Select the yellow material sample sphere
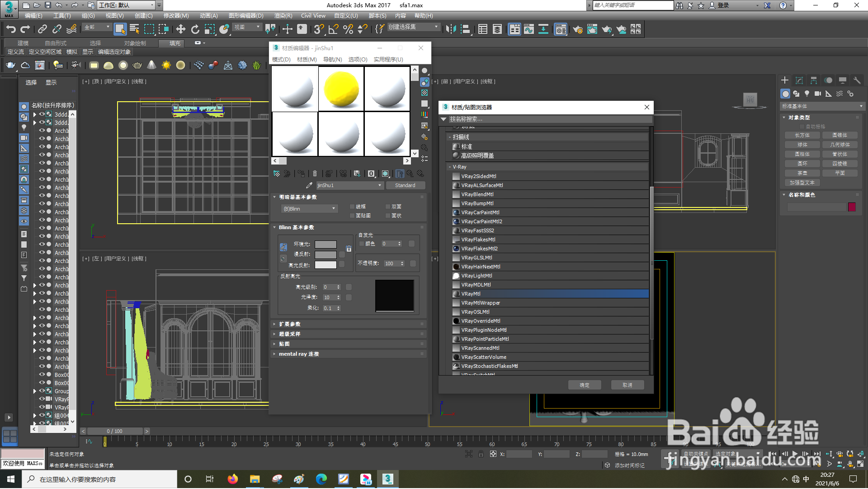The image size is (868, 489). click(341, 89)
